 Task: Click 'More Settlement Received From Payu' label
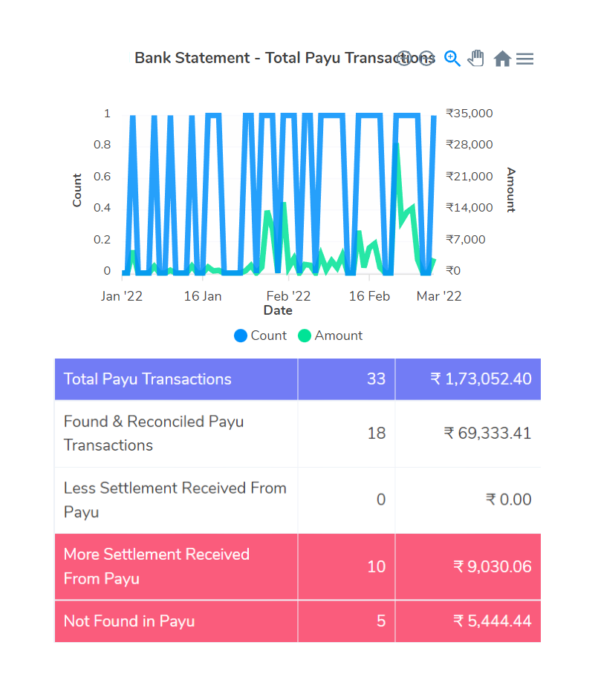tap(157, 566)
